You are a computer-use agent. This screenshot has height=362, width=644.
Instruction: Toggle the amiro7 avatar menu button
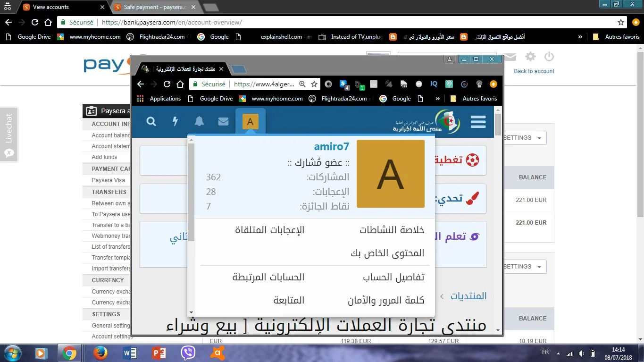[250, 122]
